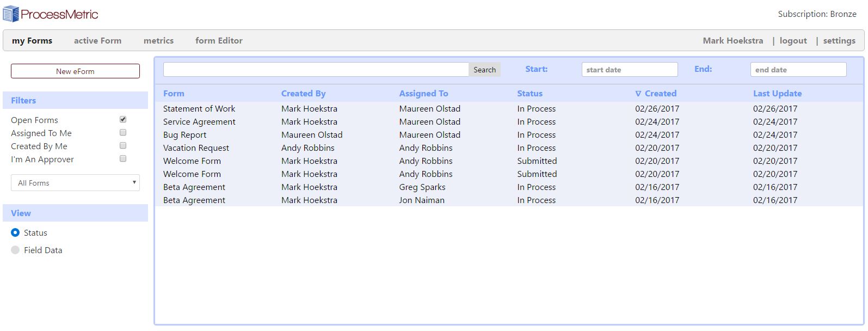Select the Status view radio button
This screenshot has width=868, height=331.
(15, 232)
